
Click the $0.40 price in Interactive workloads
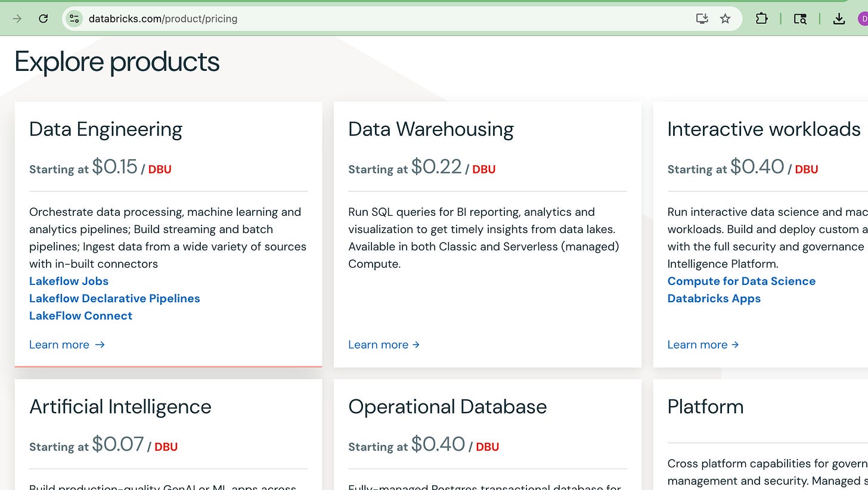pyautogui.click(x=757, y=167)
